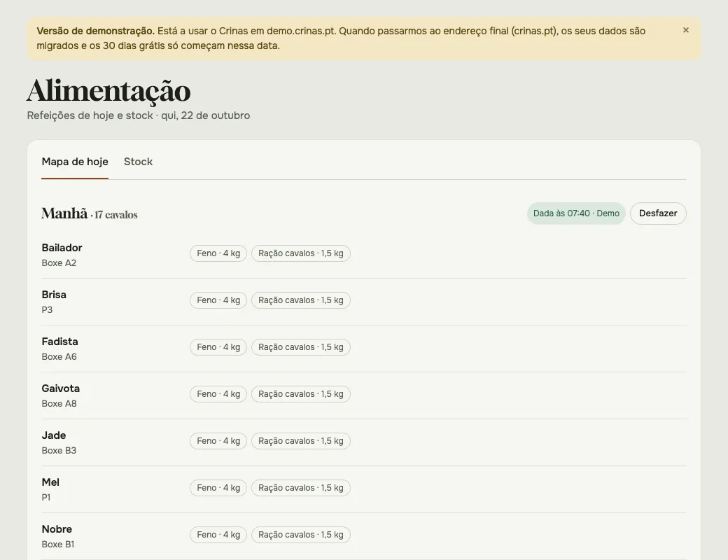Click P1 location under Mel
Image resolution: width=728 pixels, height=560 pixels.
tap(46, 497)
